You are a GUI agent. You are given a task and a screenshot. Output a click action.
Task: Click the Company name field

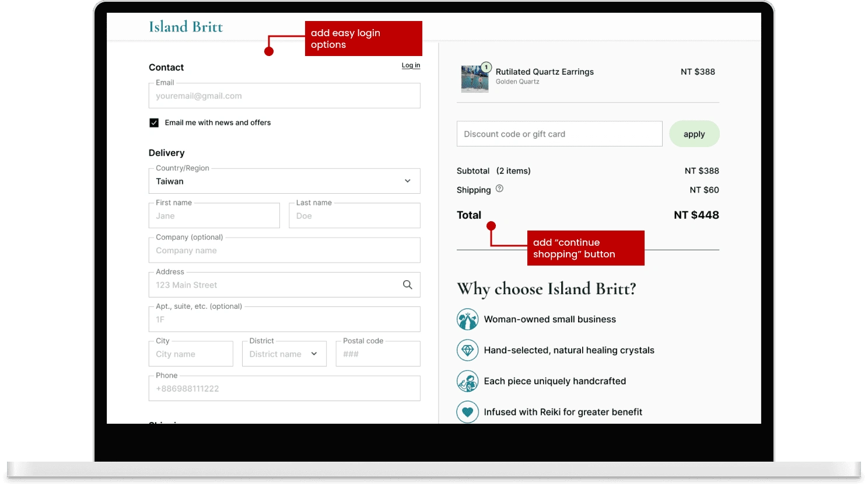(284, 250)
